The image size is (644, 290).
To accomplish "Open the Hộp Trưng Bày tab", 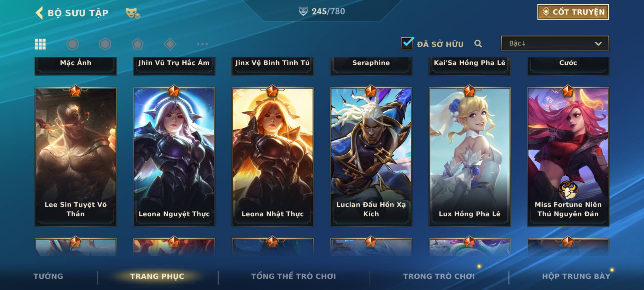I will (576, 276).
